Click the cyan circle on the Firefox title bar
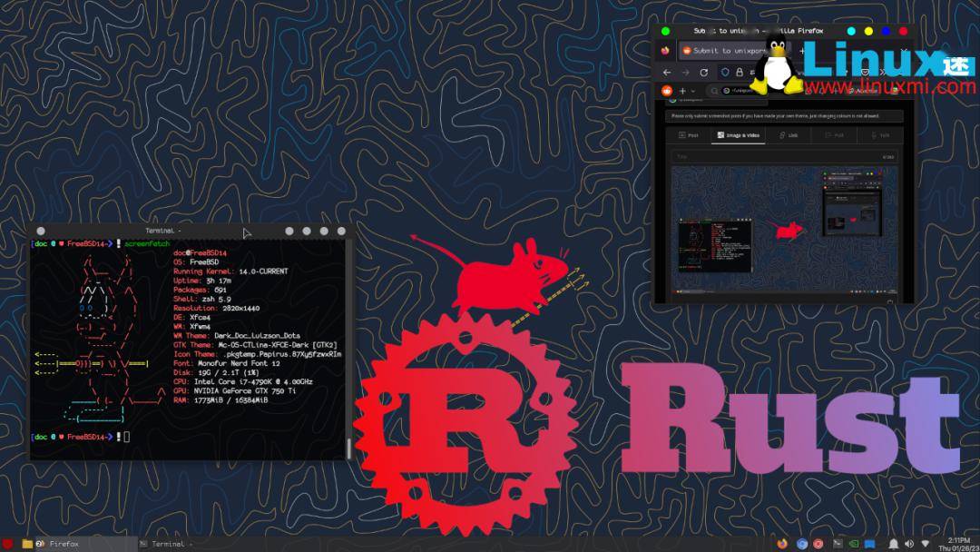 851,31
